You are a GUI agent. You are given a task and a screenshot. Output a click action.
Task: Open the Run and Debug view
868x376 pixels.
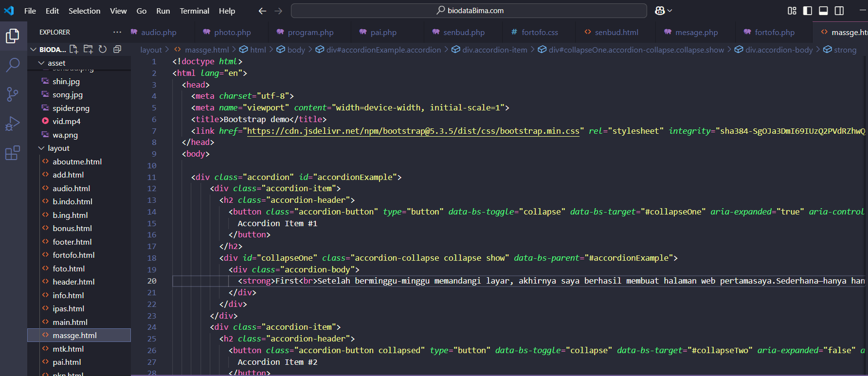[13, 124]
